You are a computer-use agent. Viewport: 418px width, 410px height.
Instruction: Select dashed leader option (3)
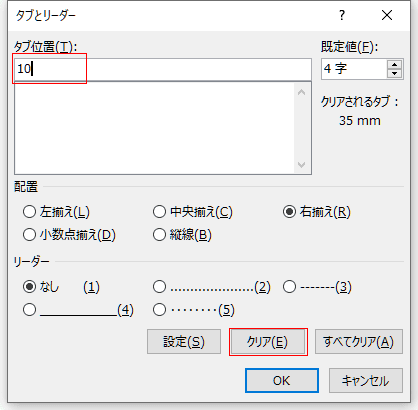pos(317,287)
